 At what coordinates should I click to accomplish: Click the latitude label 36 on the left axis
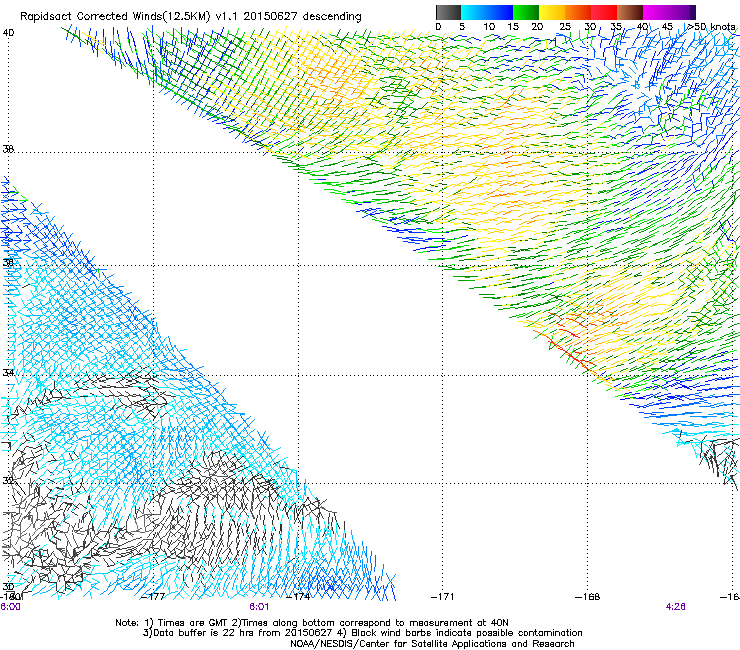(x=8, y=262)
